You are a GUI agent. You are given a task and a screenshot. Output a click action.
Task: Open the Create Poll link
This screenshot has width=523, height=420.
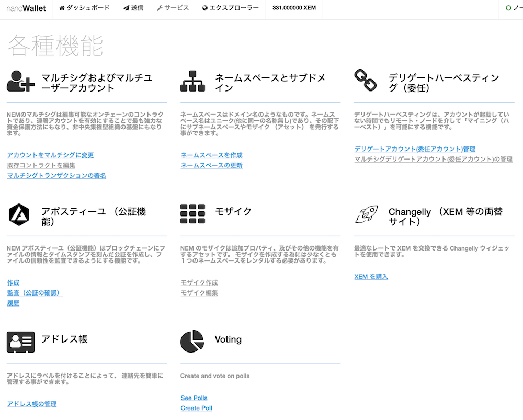[x=197, y=408]
